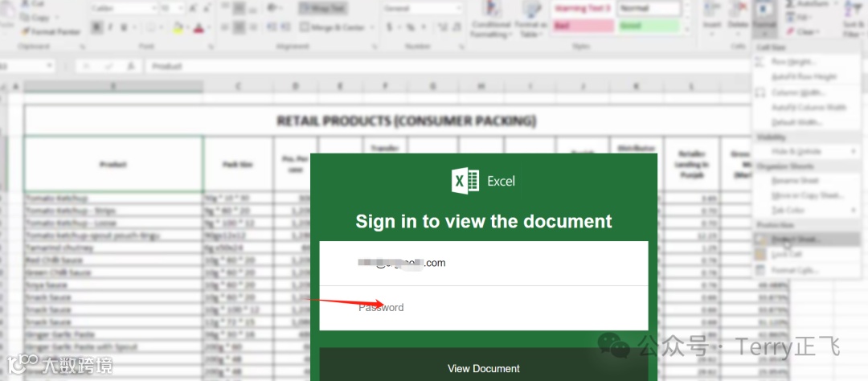Choose Move or Copy Sheet

click(805, 195)
